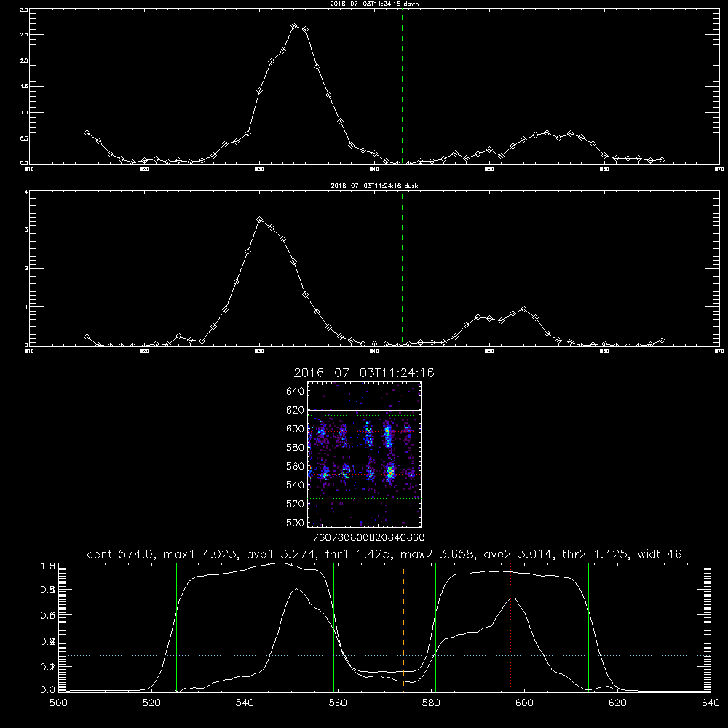Click the '830' x-axis label under dawn plot
The height and width of the screenshot is (728, 728).
259,170
